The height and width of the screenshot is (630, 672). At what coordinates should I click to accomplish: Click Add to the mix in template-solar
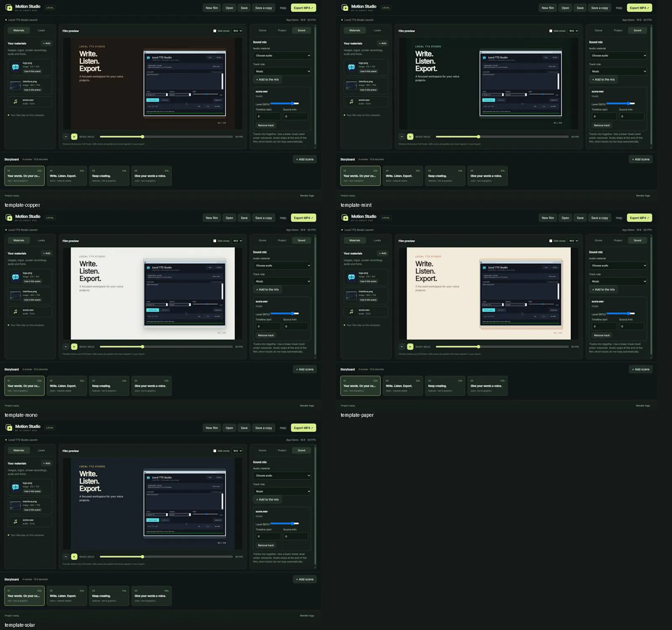pyautogui.click(x=268, y=499)
